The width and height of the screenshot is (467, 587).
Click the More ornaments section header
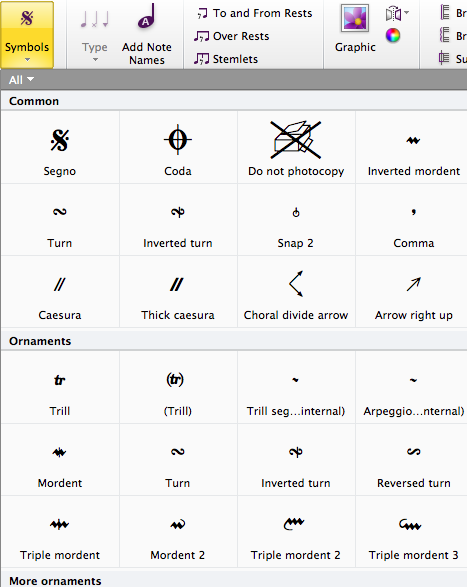tap(234, 580)
